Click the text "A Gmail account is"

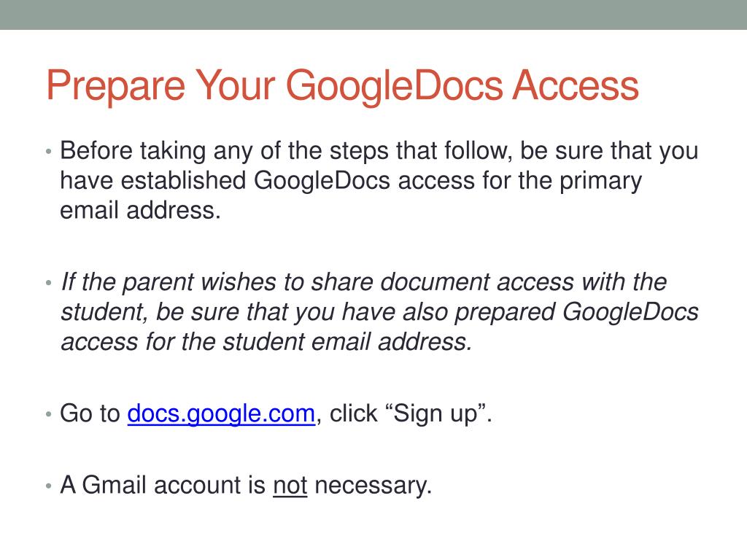163,485
